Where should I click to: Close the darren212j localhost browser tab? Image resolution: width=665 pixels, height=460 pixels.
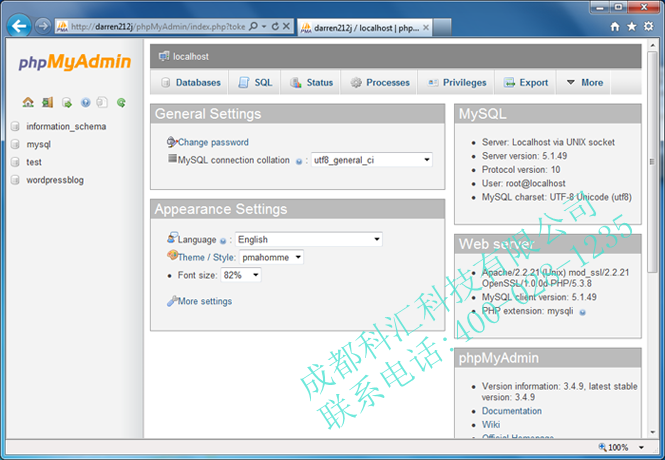pos(426,28)
